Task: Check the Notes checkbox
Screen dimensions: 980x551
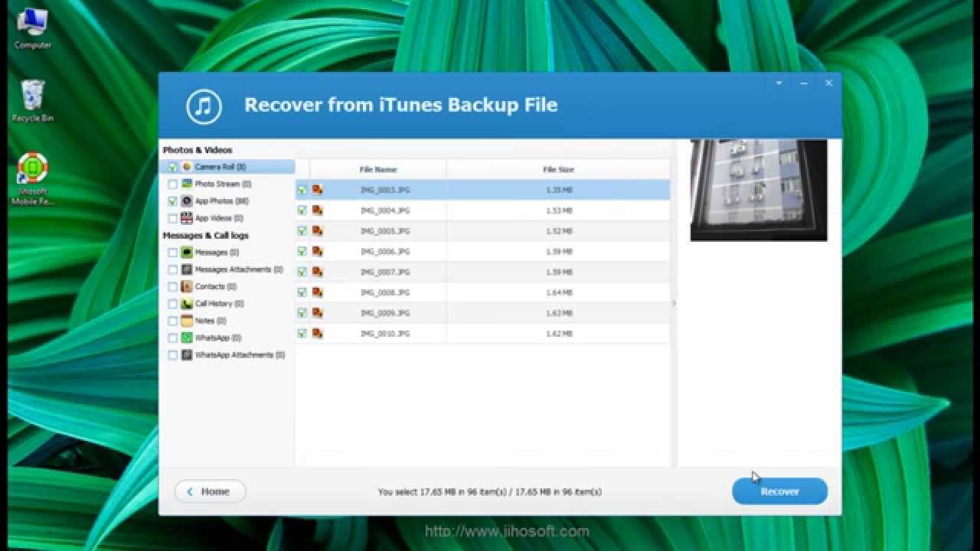Action: tap(172, 321)
